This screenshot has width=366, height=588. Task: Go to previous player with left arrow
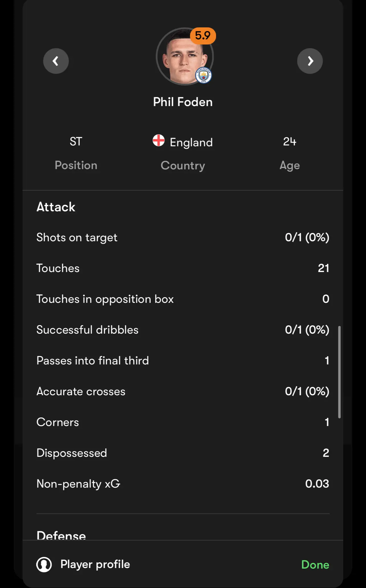click(x=56, y=61)
